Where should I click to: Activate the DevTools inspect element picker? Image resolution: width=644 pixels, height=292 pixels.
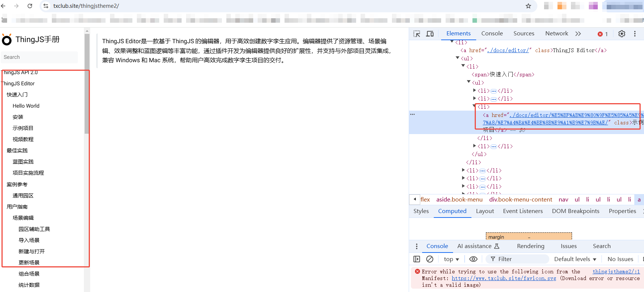[x=417, y=34]
